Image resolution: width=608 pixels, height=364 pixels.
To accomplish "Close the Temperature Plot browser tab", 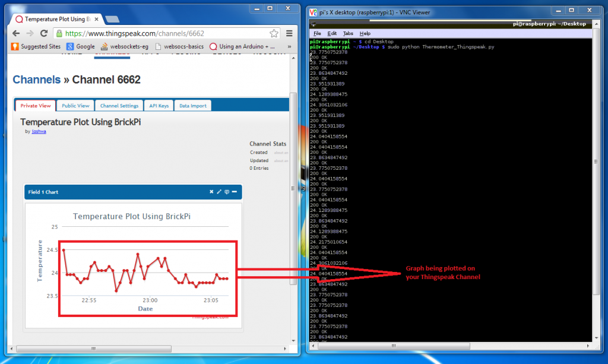I will 96,19.
